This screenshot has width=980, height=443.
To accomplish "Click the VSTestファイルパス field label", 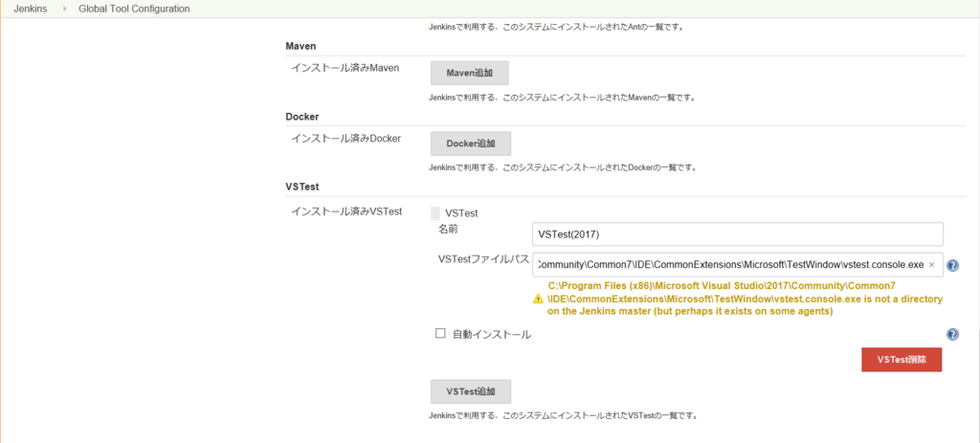I will pos(483,259).
